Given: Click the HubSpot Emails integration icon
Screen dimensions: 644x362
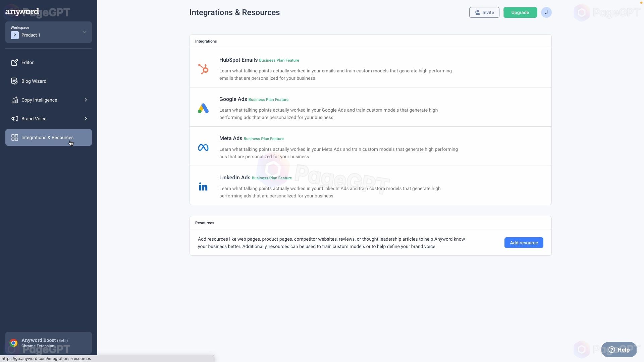Looking at the screenshot, I should pos(203,68).
